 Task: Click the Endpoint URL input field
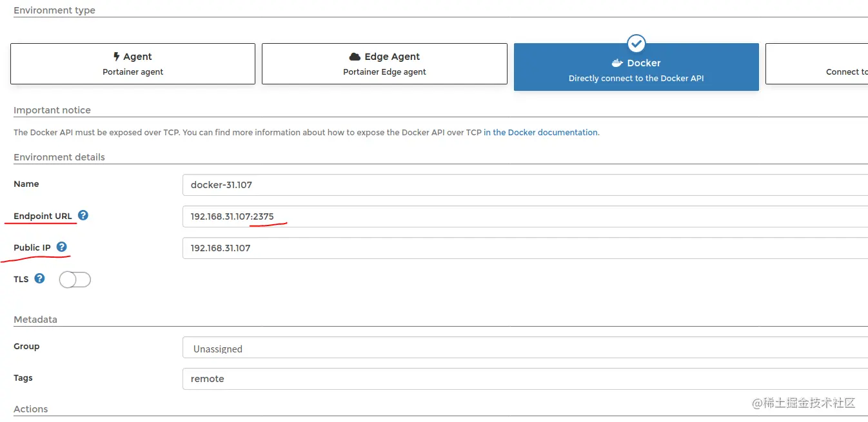coord(525,216)
